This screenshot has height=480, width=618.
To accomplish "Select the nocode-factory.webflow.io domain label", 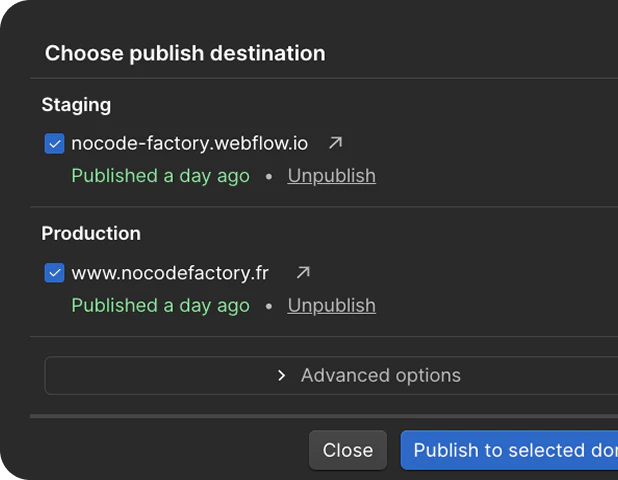I will [190, 143].
